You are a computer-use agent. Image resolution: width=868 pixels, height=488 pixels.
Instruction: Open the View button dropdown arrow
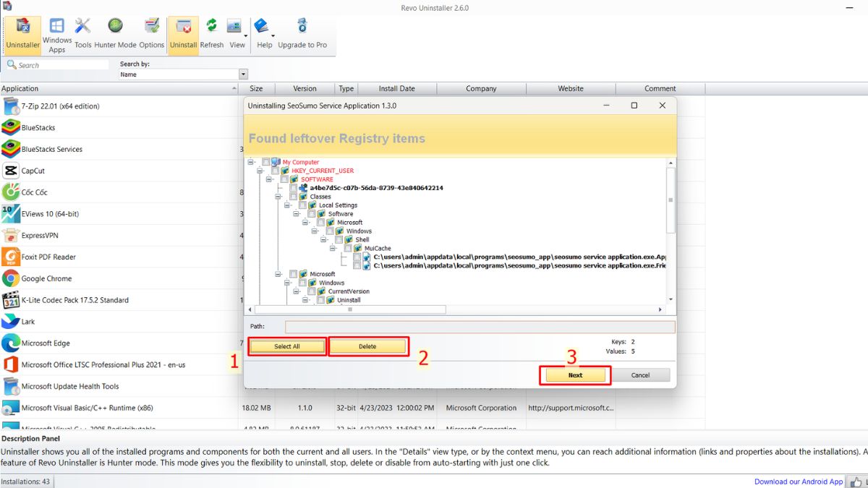point(246,35)
